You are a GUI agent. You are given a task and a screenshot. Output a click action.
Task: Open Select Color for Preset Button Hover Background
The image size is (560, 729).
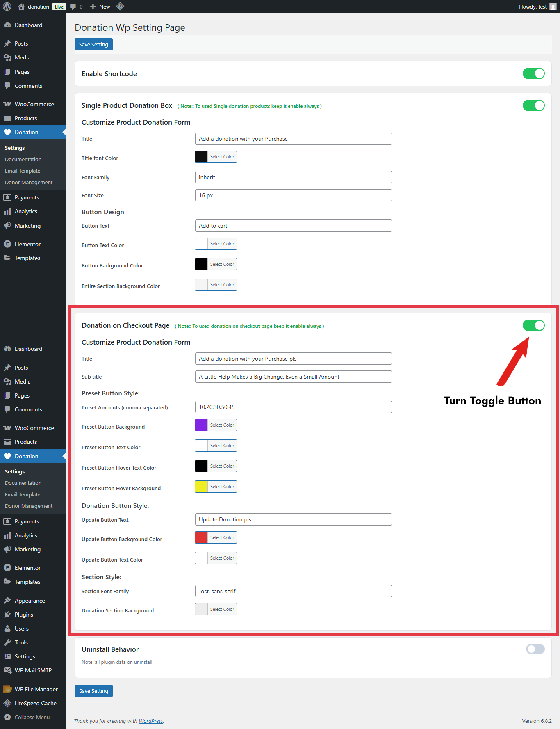pyautogui.click(x=222, y=487)
